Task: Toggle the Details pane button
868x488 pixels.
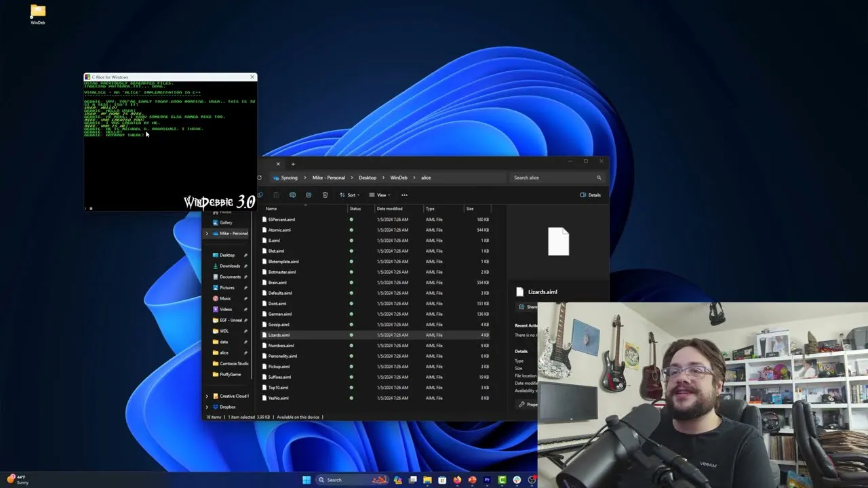Action: click(x=591, y=195)
